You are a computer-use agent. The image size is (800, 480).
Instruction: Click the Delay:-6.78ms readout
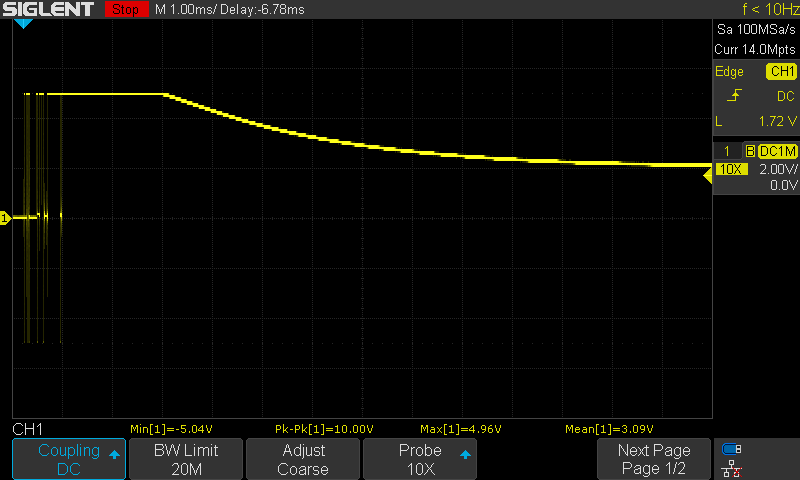coord(262,10)
